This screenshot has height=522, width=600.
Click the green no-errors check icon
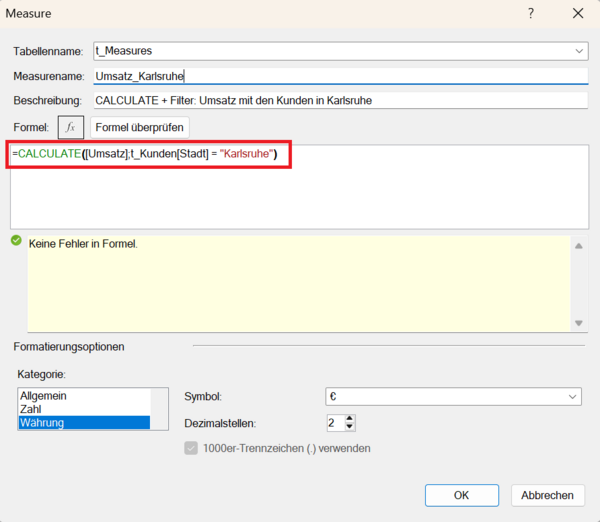[16, 241]
